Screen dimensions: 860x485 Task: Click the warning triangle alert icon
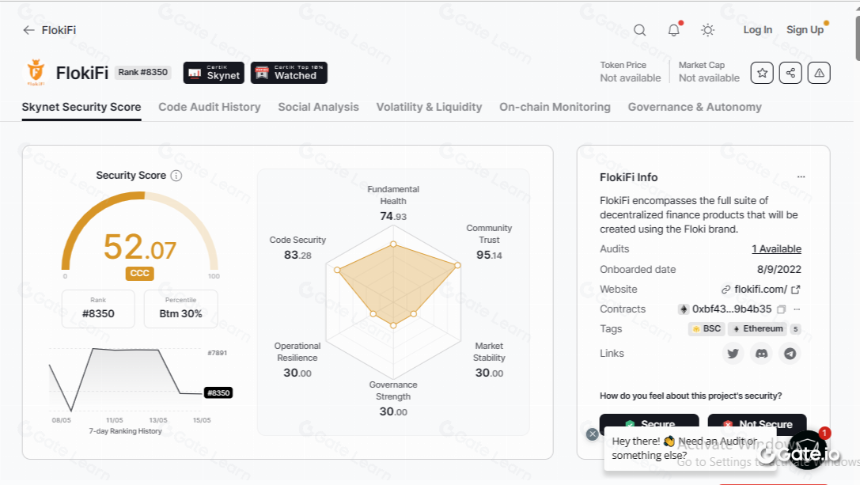click(819, 73)
